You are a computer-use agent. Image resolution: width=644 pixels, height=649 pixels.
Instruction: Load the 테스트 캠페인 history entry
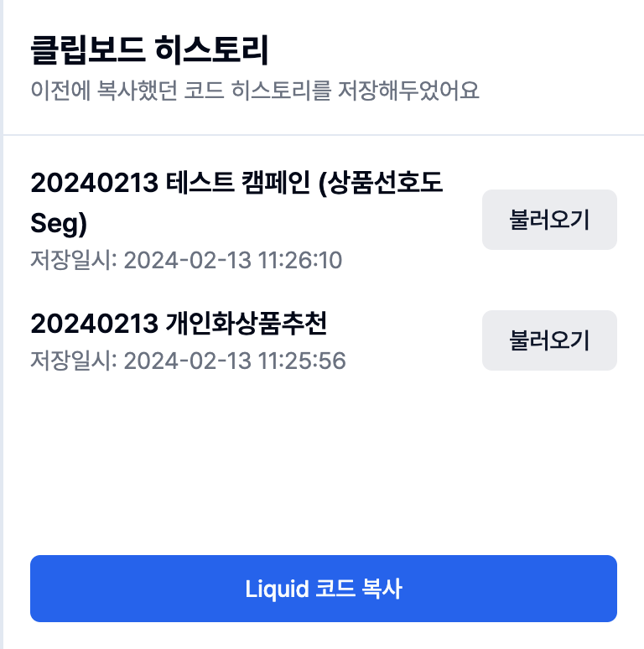pos(549,220)
